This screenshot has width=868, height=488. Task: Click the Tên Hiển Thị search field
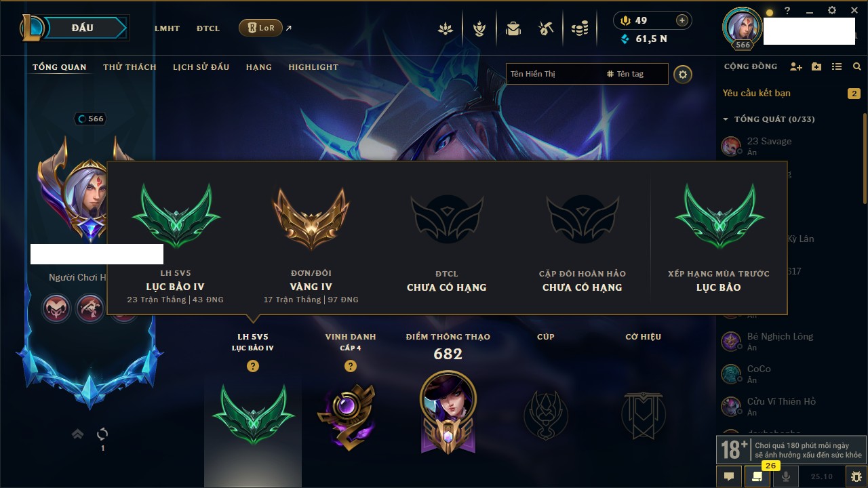click(x=553, y=74)
